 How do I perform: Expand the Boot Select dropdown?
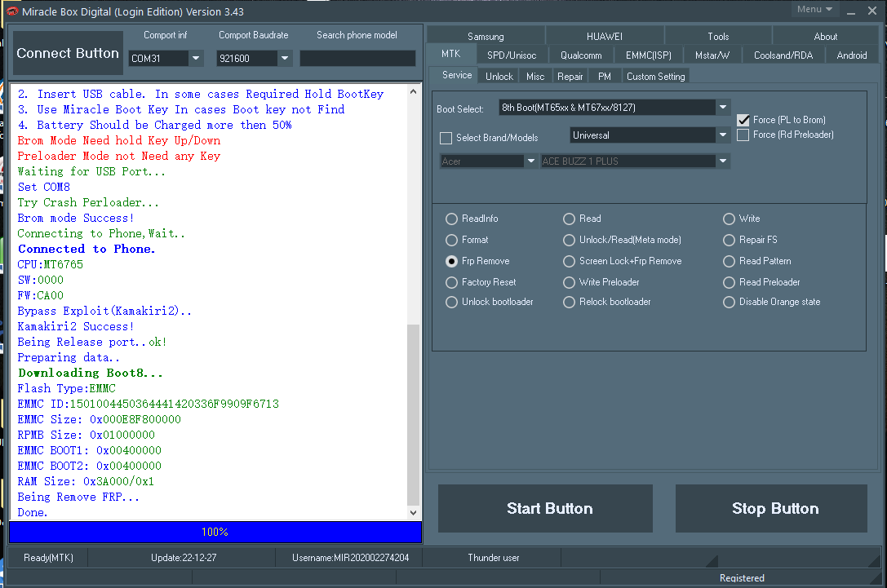coord(722,107)
